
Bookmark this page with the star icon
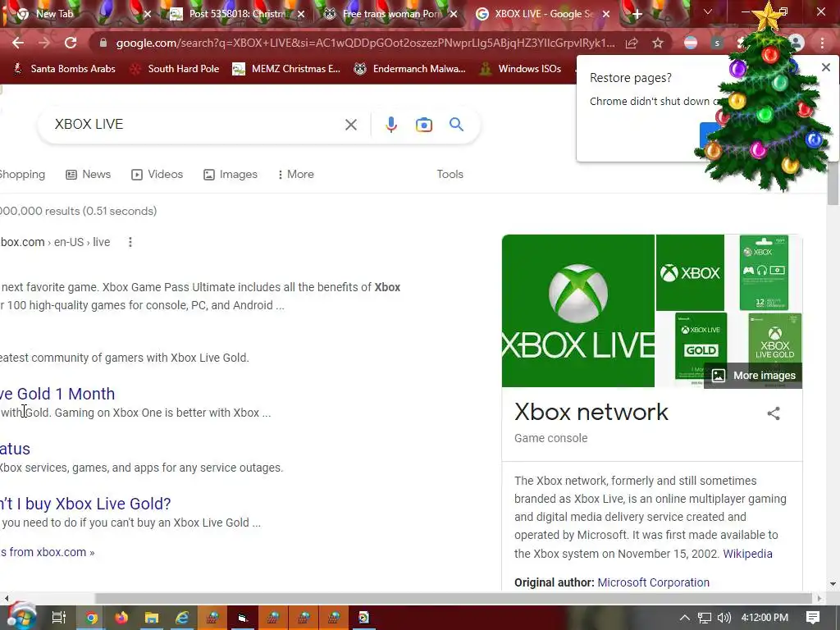click(658, 43)
